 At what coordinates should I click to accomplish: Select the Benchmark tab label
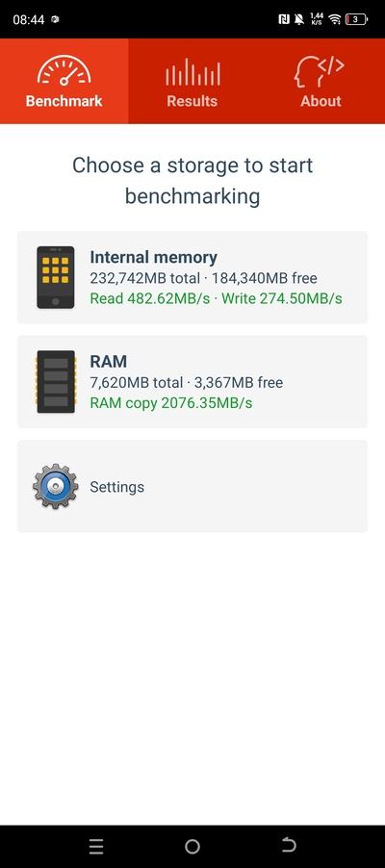(x=64, y=101)
